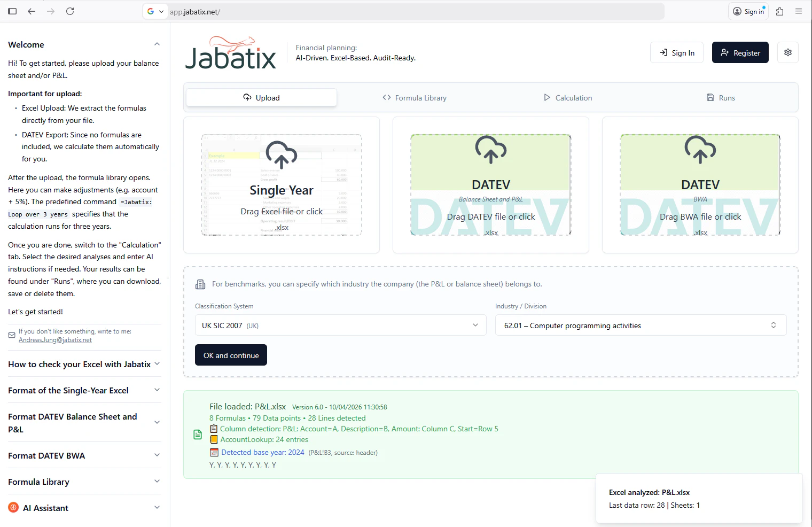This screenshot has width=812, height=527.
Task: Open the Runs tab
Action: [x=721, y=97]
